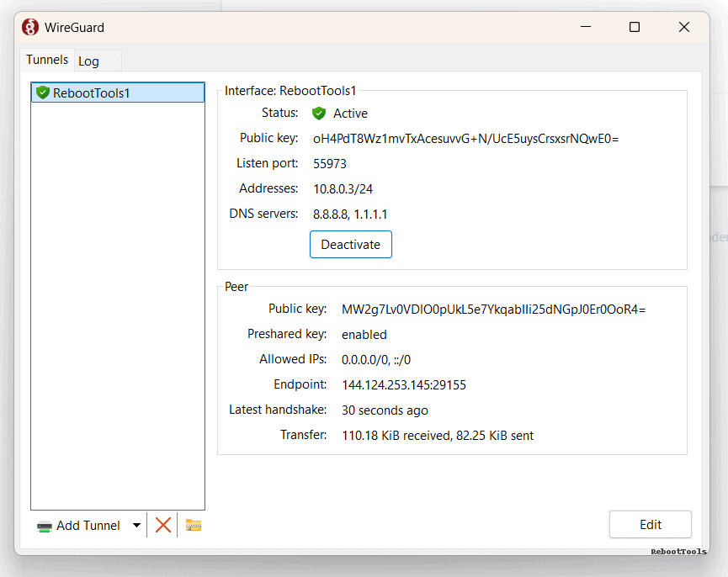Select the endpoint address 144.124.253.145:29155
The image size is (728, 577).
pos(403,385)
